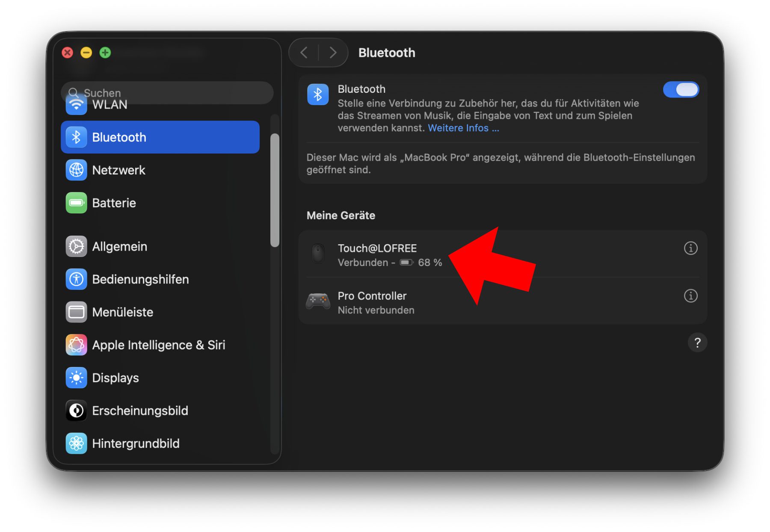
Task: Click the help question mark button
Action: tap(697, 343)
